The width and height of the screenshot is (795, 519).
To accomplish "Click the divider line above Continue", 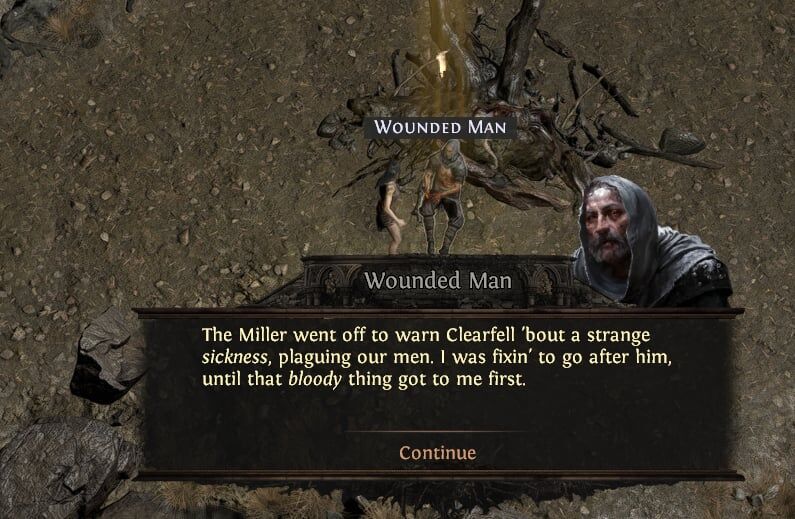I will click(x=438, y=431).
